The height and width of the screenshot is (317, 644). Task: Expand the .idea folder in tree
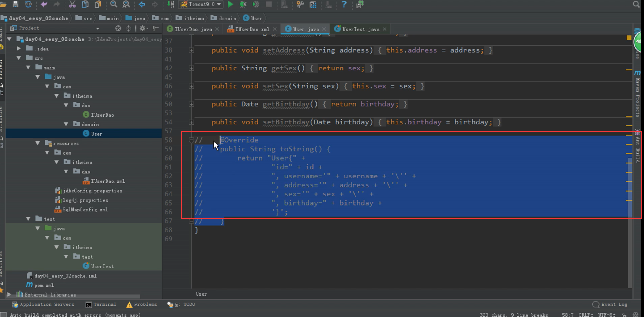[19, 49]
